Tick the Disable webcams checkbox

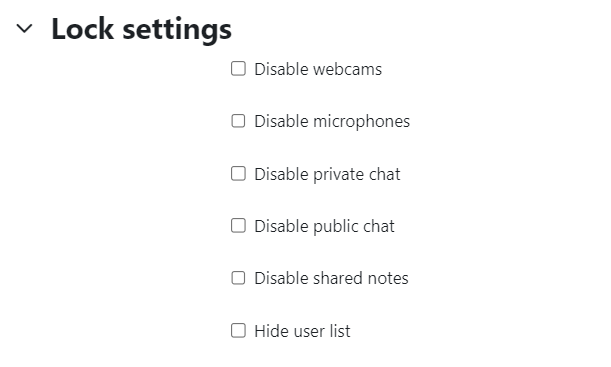238,69
